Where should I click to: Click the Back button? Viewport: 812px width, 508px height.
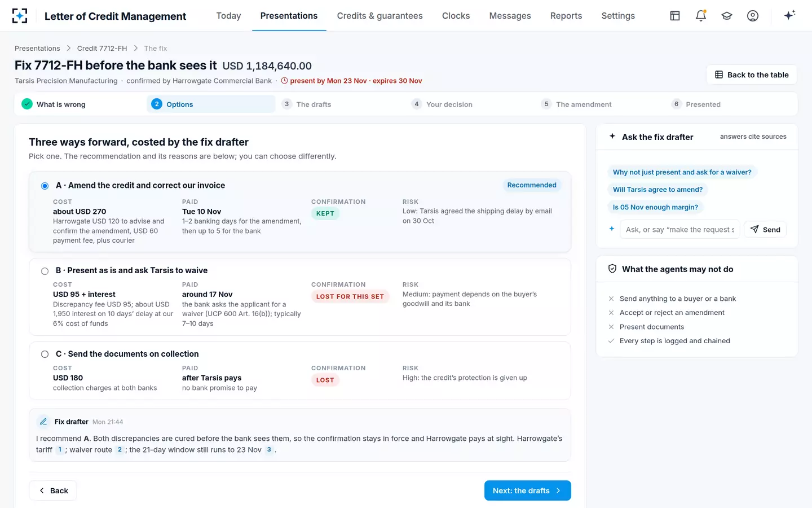tap(53, 491)
